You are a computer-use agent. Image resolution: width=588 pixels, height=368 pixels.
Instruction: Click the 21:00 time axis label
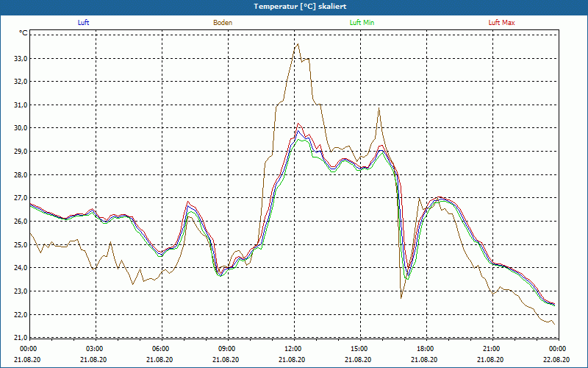pos(492,349)
